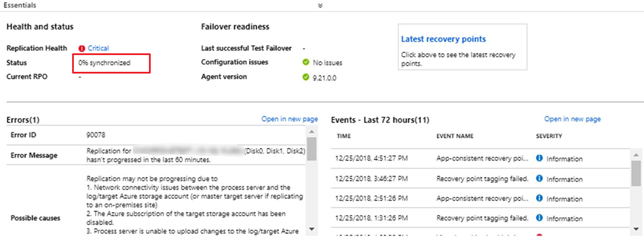The height and width of the screenshot is (243, 644).
Task: Click green check icon beside No issues
Action: pyautogui.click(x=306, y=62)
